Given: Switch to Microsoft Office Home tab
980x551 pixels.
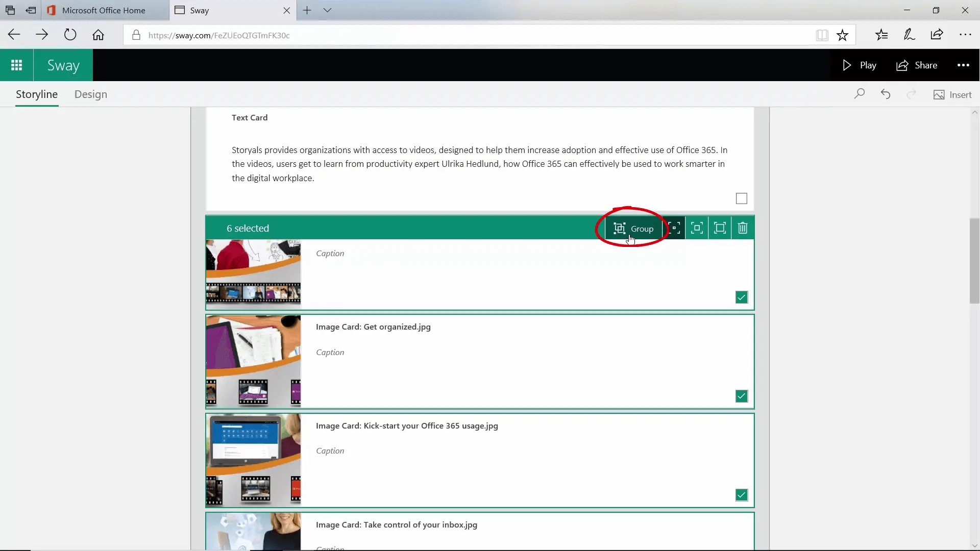Looking at the screenshot, I should point(105,10).
